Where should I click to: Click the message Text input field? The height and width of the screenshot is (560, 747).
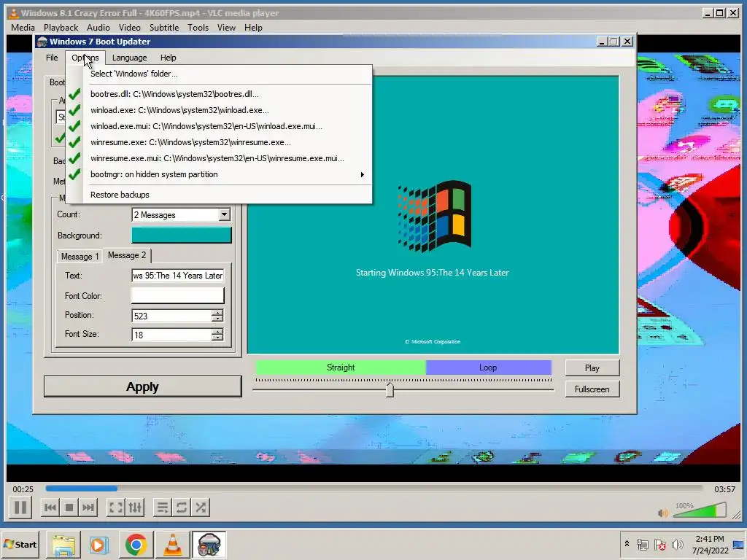tap(177, 276)
